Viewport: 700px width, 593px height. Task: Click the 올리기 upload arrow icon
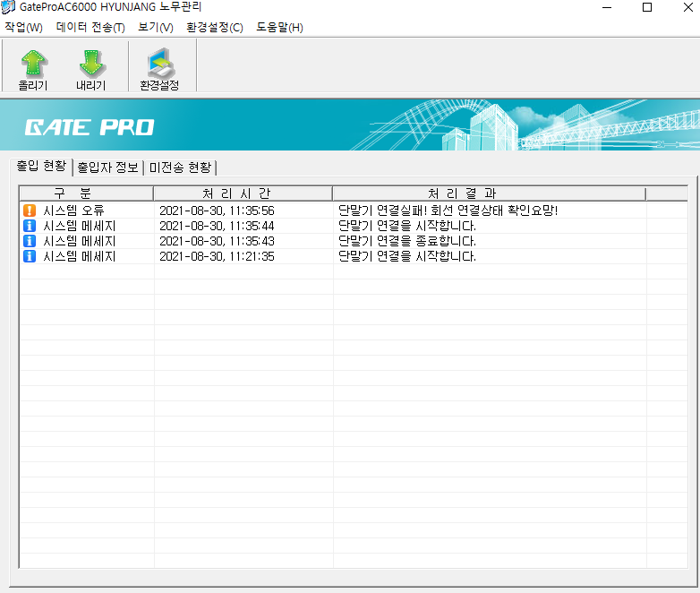[33, 64]
